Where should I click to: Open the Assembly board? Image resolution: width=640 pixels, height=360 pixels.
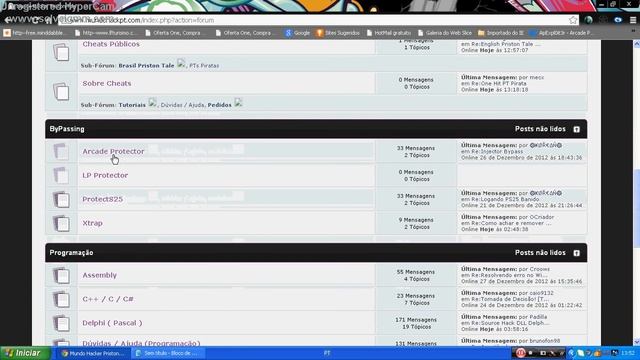tap(100, 275)
